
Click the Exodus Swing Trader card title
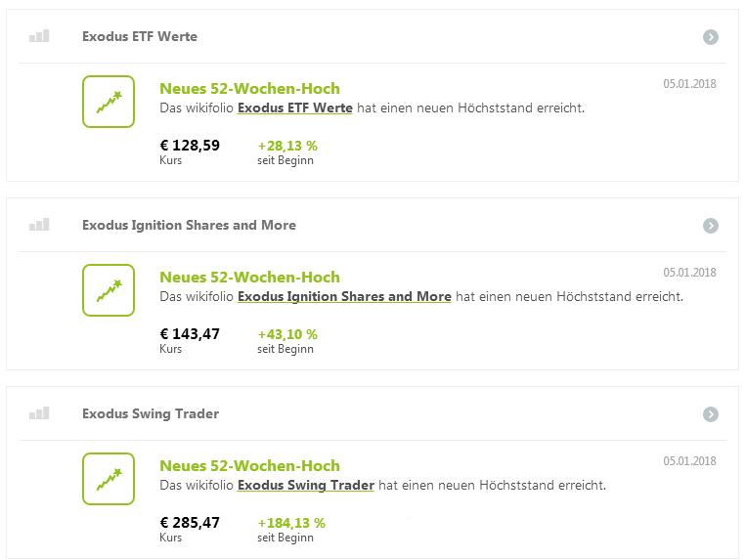tap(151, 413)
